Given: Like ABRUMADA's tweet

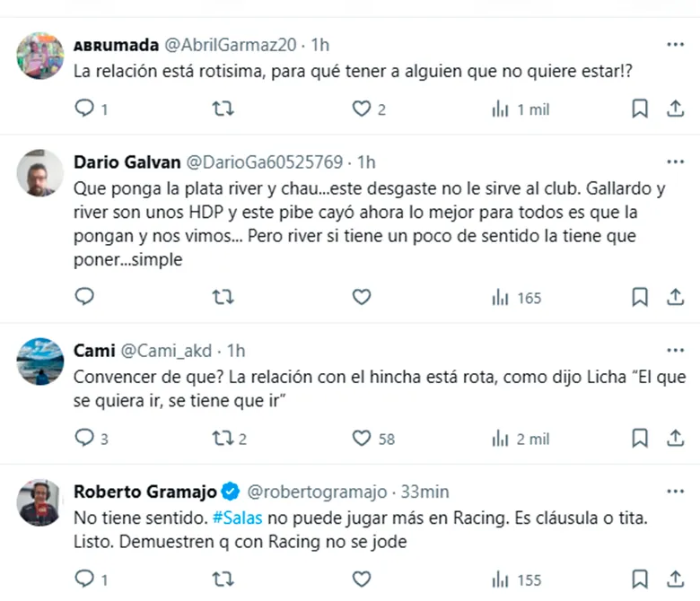Looking at the screenshot, I should [361, 109].
